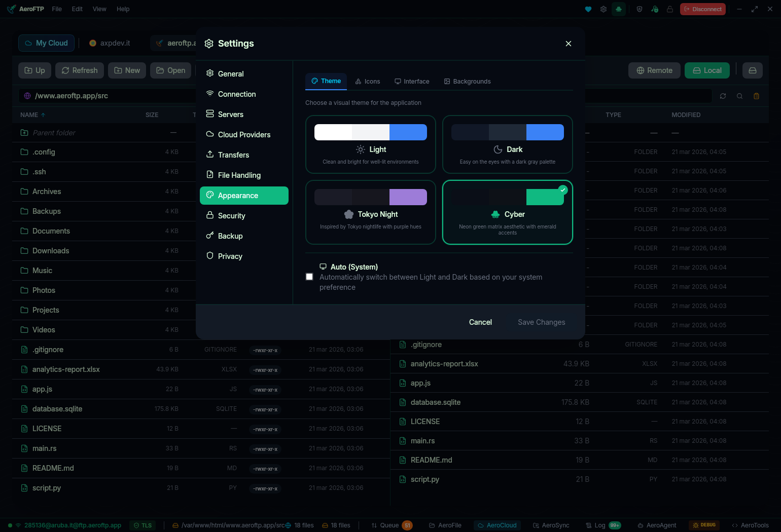Click the TLS badge in the status bar
Viewport: 781px width, 532px height.
click(143, 525)
